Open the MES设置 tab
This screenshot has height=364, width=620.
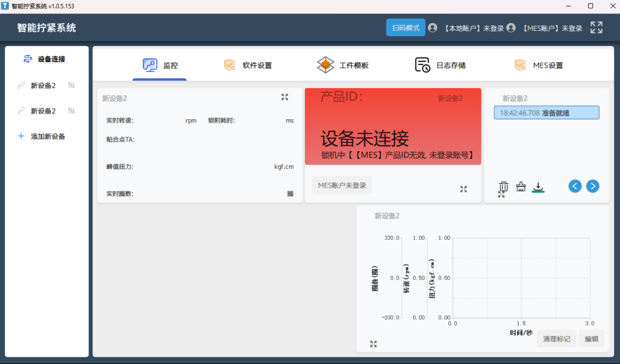pos(538,65)
